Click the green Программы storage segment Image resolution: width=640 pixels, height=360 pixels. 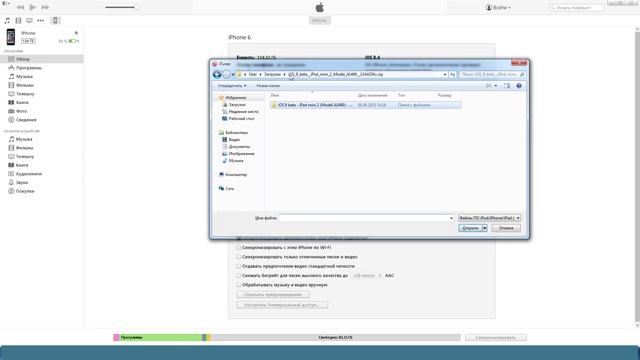tap(161, 338)
